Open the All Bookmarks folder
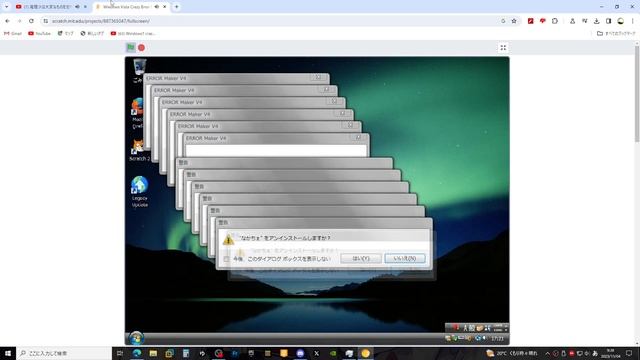640x360 pixels. [616, 33]
